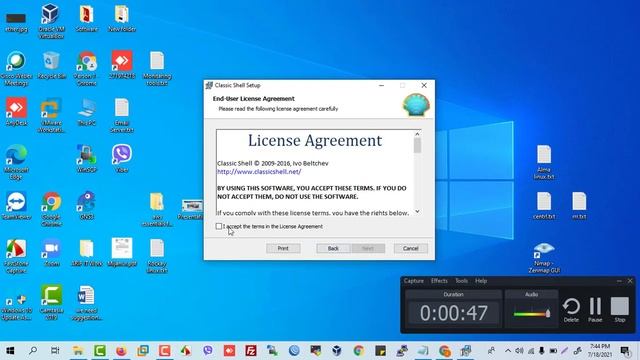Open the taskbar volume control
The height and width of the screenshot is (360, 640).
[519, 350]
